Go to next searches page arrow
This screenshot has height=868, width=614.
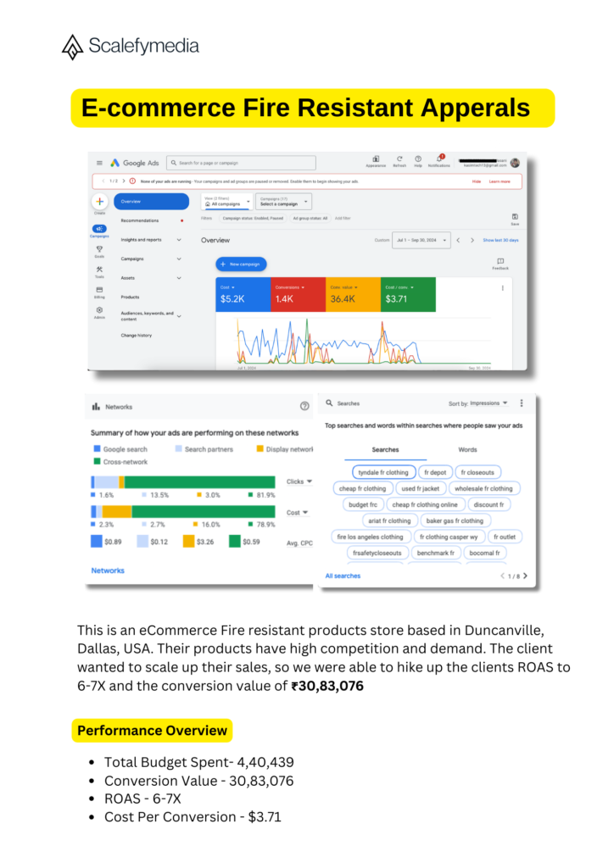(x=526, y=576)
